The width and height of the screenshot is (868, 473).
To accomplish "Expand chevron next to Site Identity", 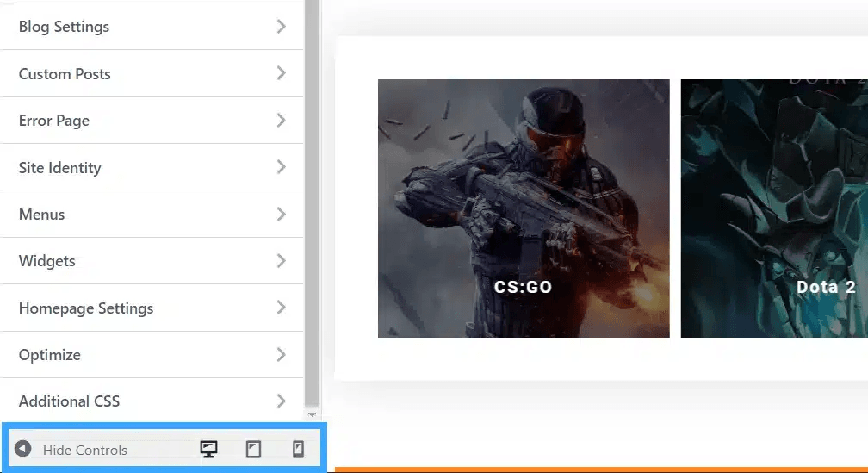I will click(282, 167).
